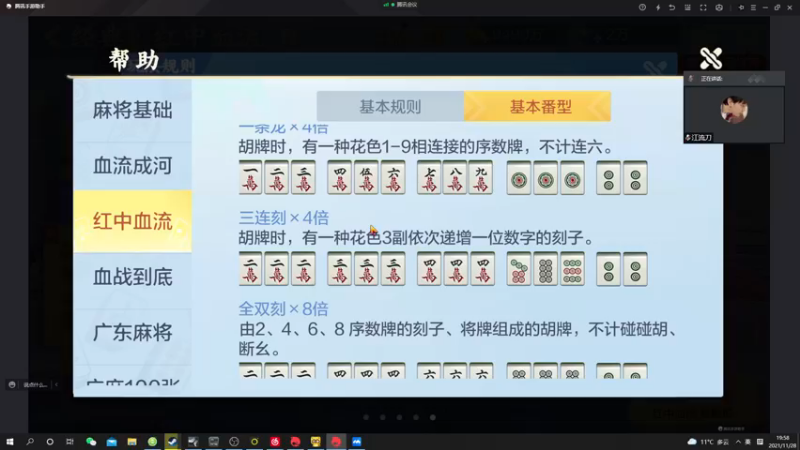Image resolution: width=800 pixels, height=450 pixels.
Task: Click the chat emoji icon at bottom left
Action: pyautogui.click(x=12, y=385)
